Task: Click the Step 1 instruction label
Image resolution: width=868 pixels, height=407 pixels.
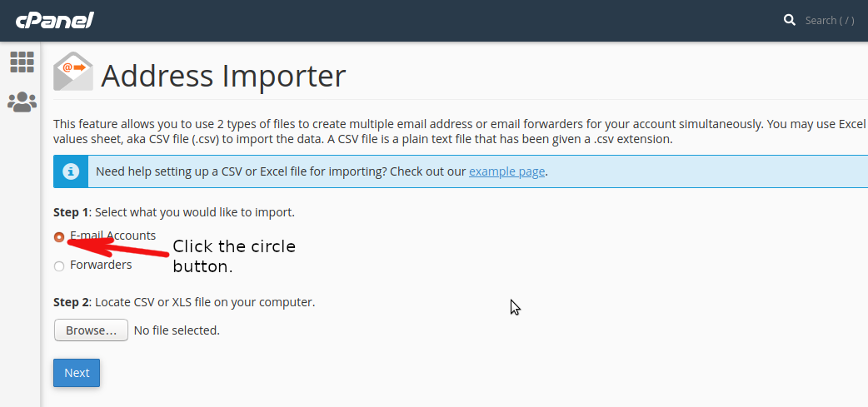Action: pyautogui.click(x=174, y=212)
